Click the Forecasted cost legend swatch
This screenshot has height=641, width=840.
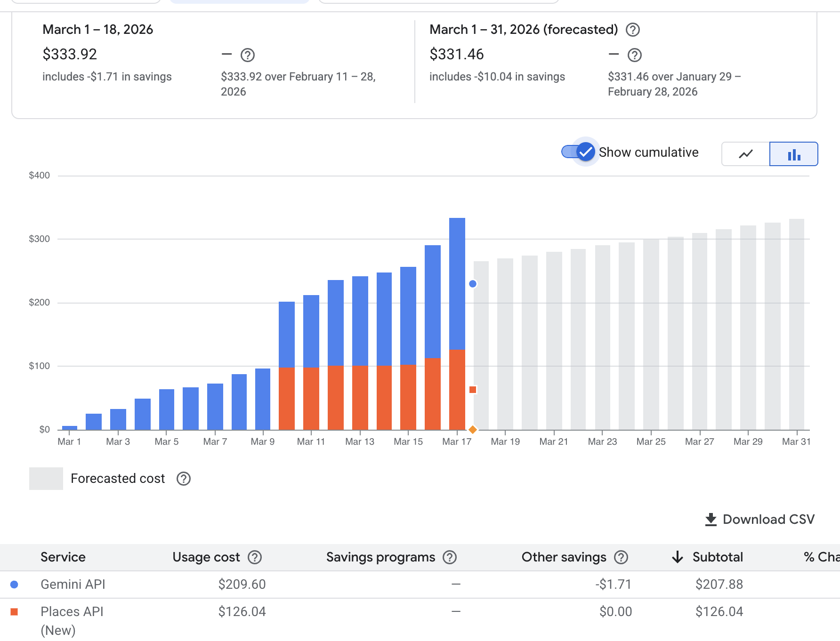(x=46, y=478)
